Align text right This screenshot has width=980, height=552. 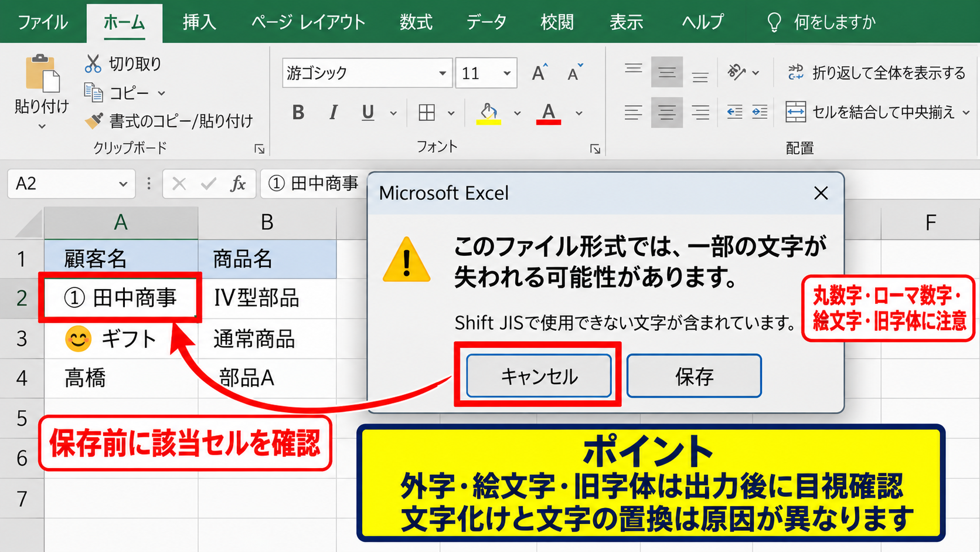(700, 112)
